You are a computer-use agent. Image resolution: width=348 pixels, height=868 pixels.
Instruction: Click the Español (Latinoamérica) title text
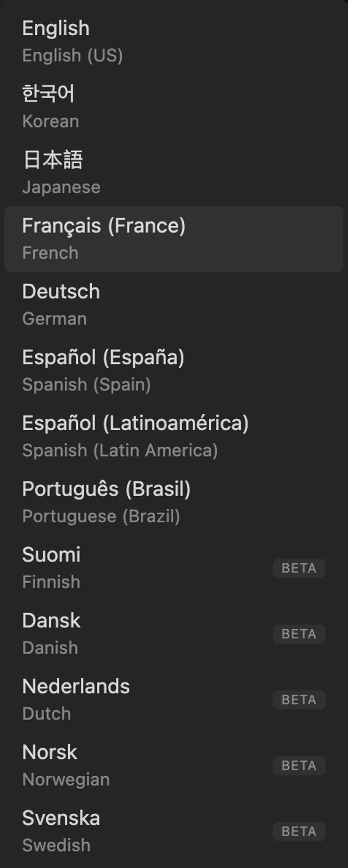[135, 423]
